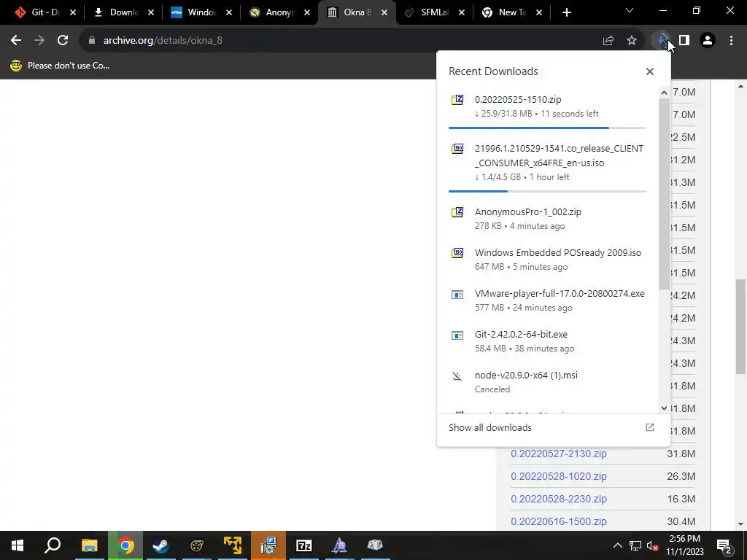Viewport: 747px width, 560px height.
Task: Switch to the Downloads tab
Action: coord(123,12)
